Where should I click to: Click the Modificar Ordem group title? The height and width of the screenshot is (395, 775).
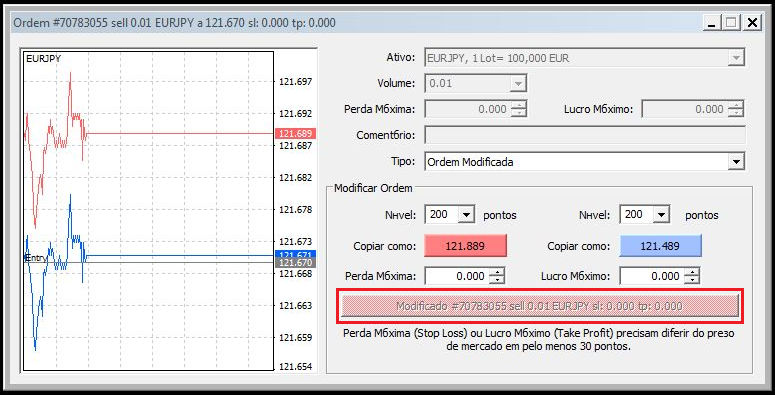373,188
